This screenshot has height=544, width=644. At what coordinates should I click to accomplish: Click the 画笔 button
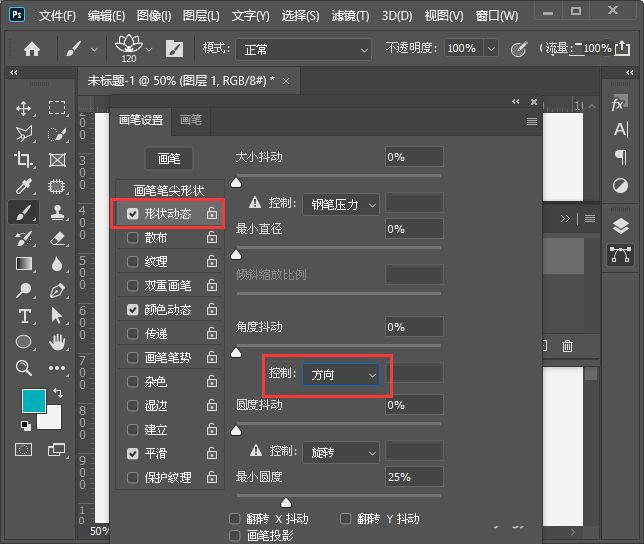[169, 158]
